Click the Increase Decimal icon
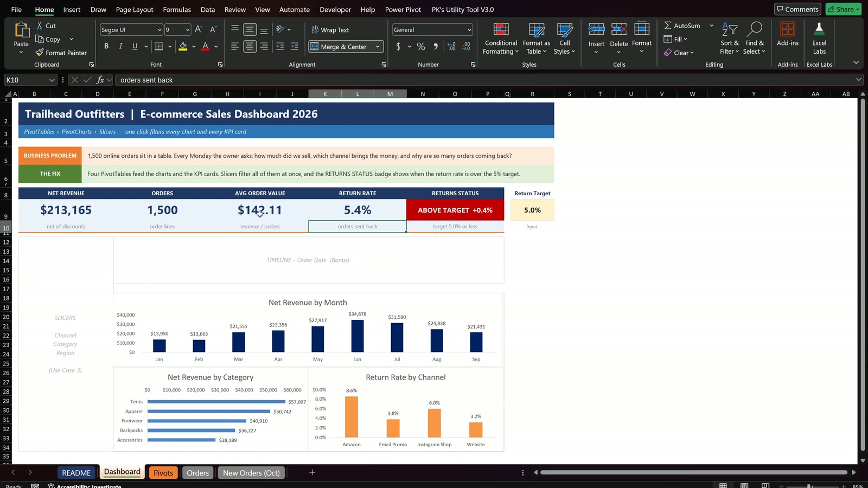The width and height of the screenshot is (868, 488). 451,47
